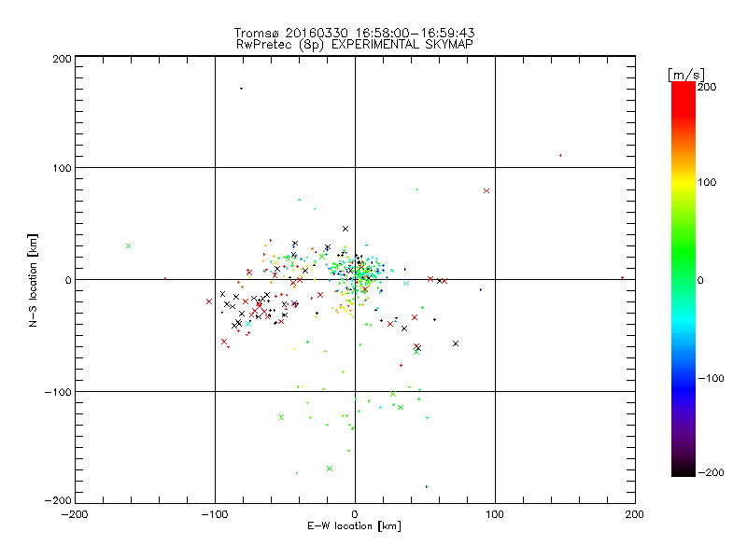Click the 'N-S location [km]' axis label
747x560 pixels.
pyautogui.click(x=33, y=281)
